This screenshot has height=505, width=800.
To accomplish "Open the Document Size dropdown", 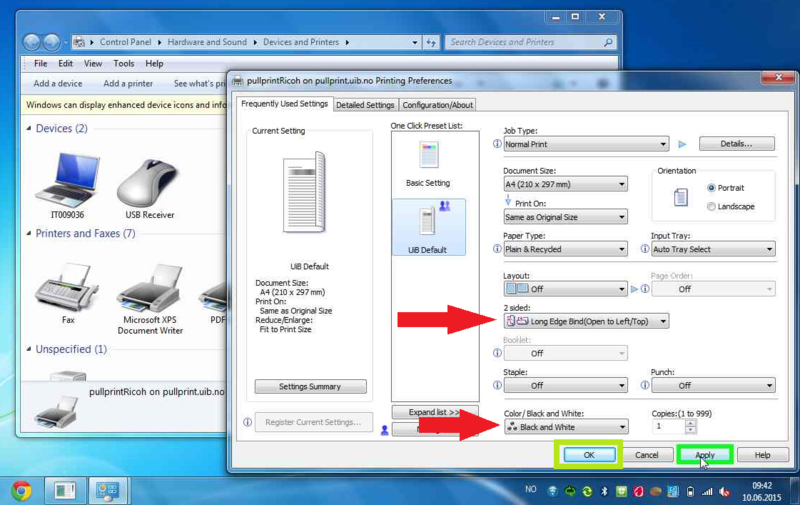I will tap(565, 184).
